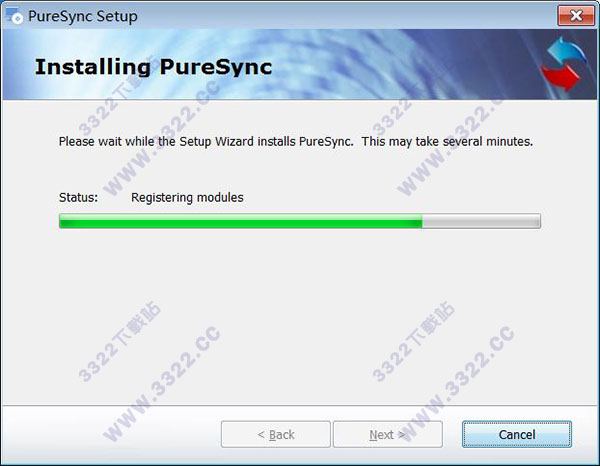Click the disabled Next button
This screenshot has height=466, width=600.
pos(388,434)
